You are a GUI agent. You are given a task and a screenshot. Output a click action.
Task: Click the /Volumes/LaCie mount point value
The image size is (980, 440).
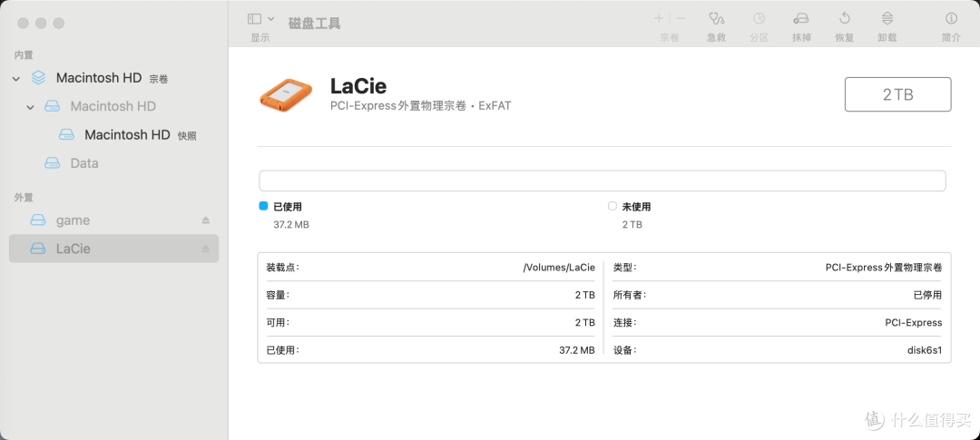click(559, 268)
